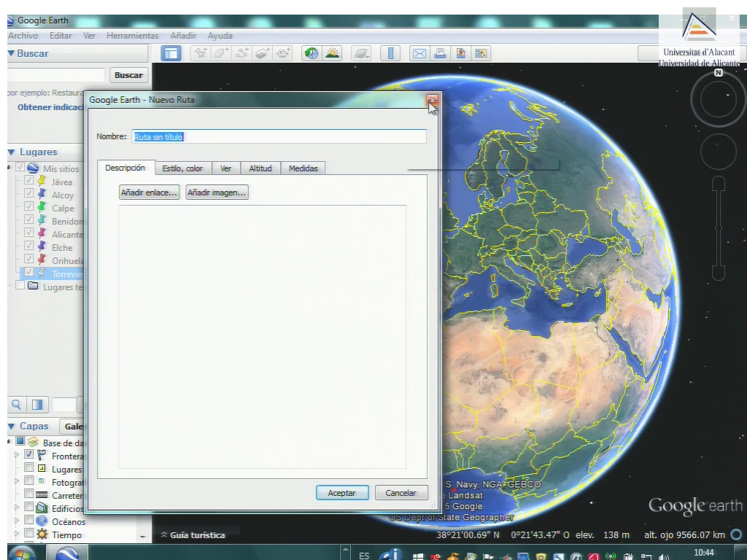
Task: Click the Nombre text field
Action: 279,136
